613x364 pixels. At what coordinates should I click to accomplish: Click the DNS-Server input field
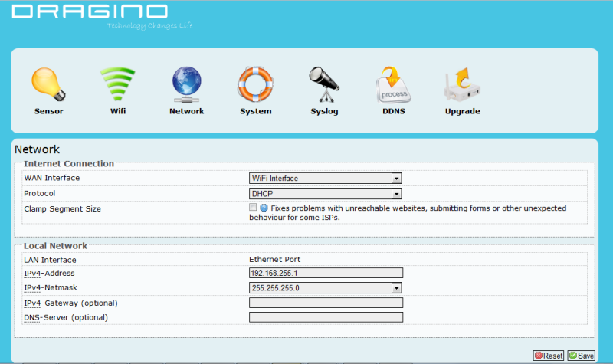coord(326,317)
